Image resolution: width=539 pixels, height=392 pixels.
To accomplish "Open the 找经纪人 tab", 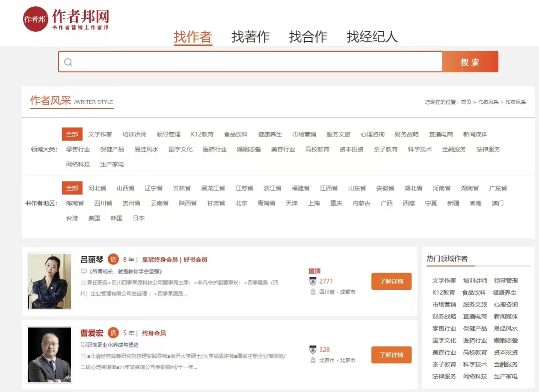I will coord(372,37).
